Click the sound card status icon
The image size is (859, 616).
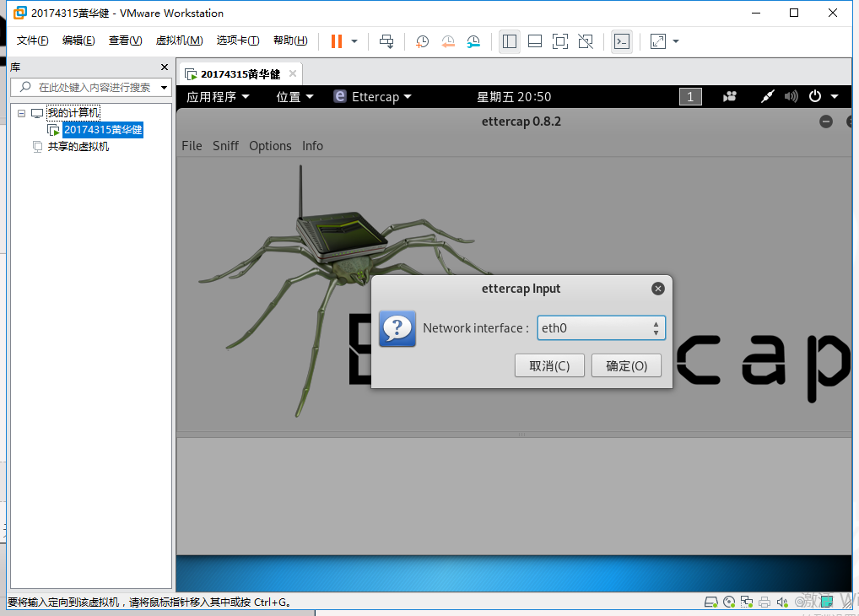pos(782,602)
